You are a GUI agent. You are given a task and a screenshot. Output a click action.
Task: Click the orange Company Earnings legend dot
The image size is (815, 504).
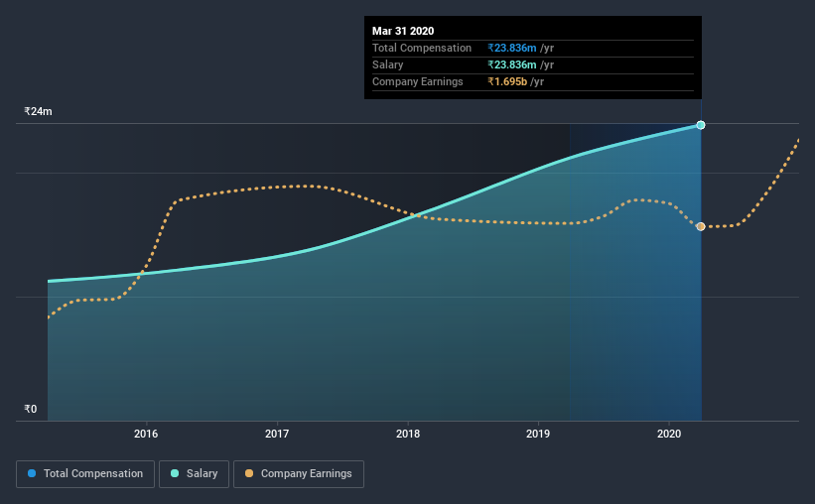point(249,473)
